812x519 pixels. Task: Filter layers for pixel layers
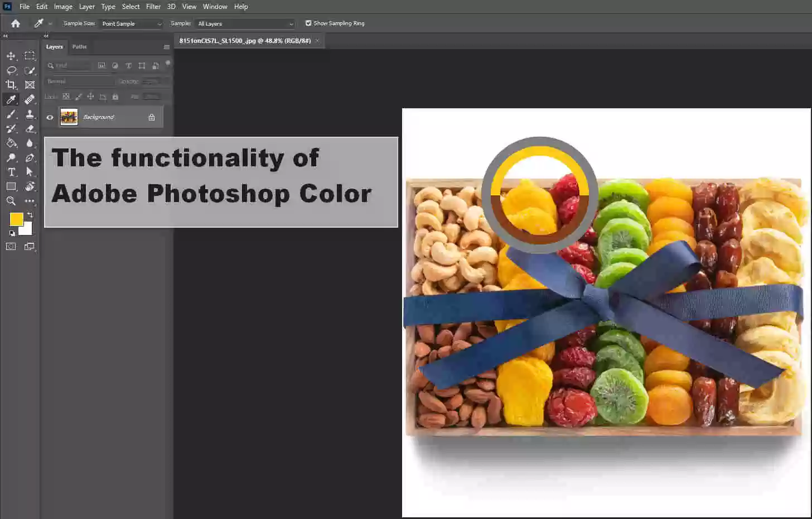click(x=101, y=65)
